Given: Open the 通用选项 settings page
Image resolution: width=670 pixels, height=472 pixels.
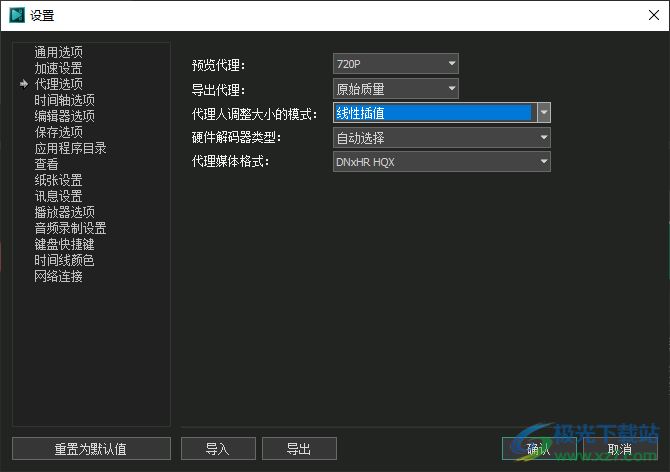Looking at the screenshot, I should click(x=59, y=52).
